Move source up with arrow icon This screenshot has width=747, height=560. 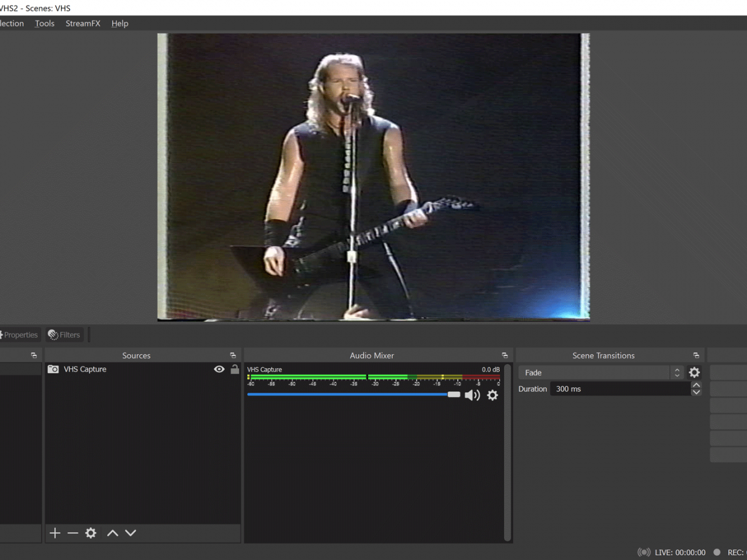[x=113, y=533]
